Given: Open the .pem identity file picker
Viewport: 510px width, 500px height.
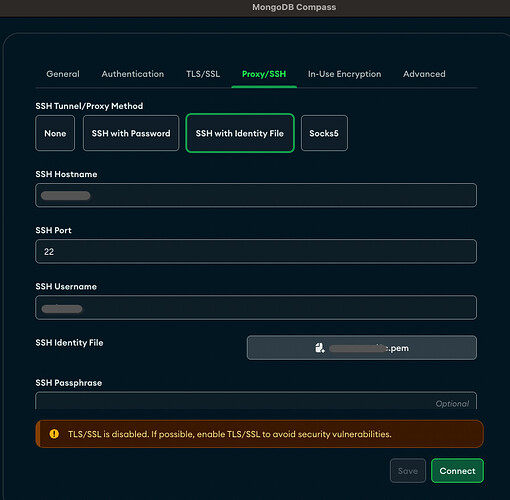Looking at the screenshot, I should click(362, 348).
